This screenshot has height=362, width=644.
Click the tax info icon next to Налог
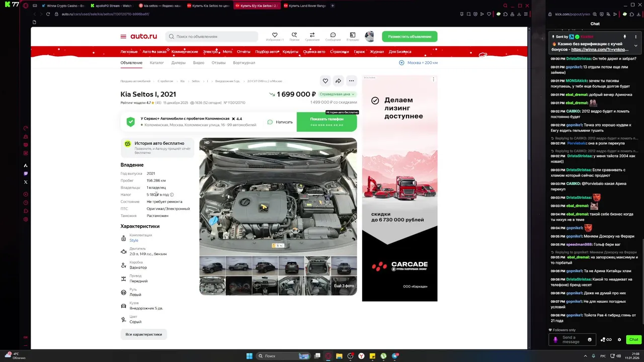[x=172, y=195]
